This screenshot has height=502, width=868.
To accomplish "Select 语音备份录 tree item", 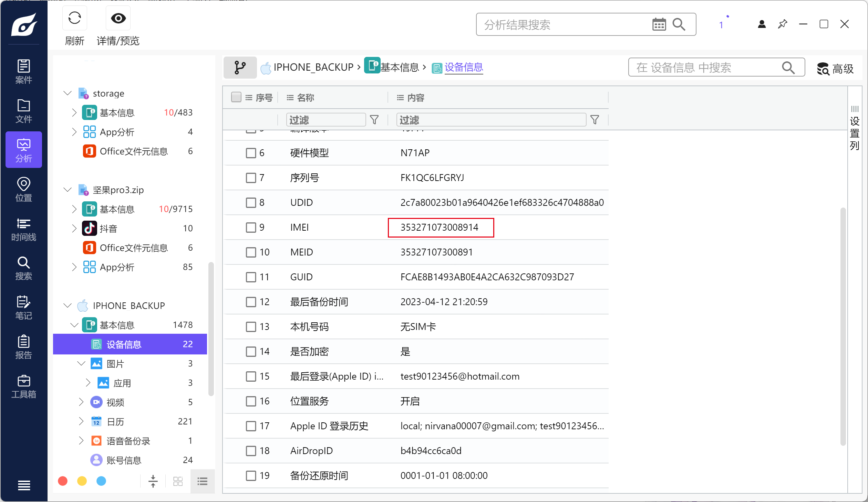I will [130, 441].
